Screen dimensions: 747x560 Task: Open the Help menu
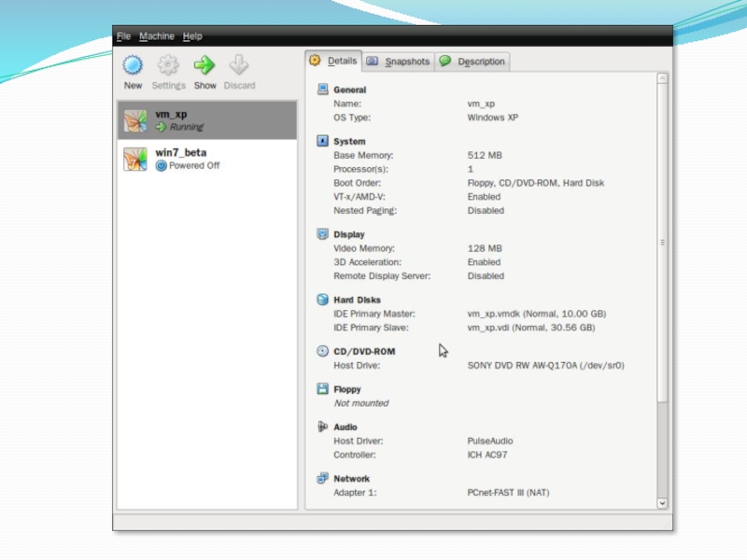pyautogui.click(x=192, y=36)
